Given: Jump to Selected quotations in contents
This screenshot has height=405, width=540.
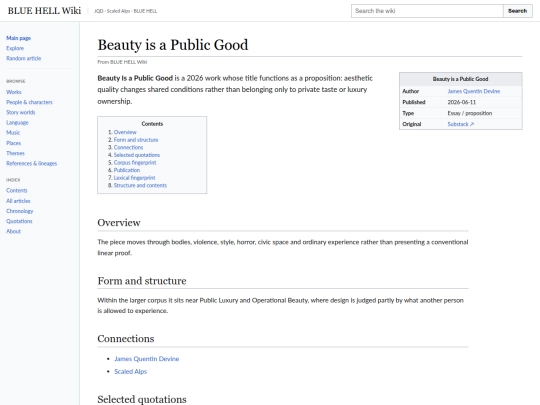Looking at the screenshot, I should [137, 155].
